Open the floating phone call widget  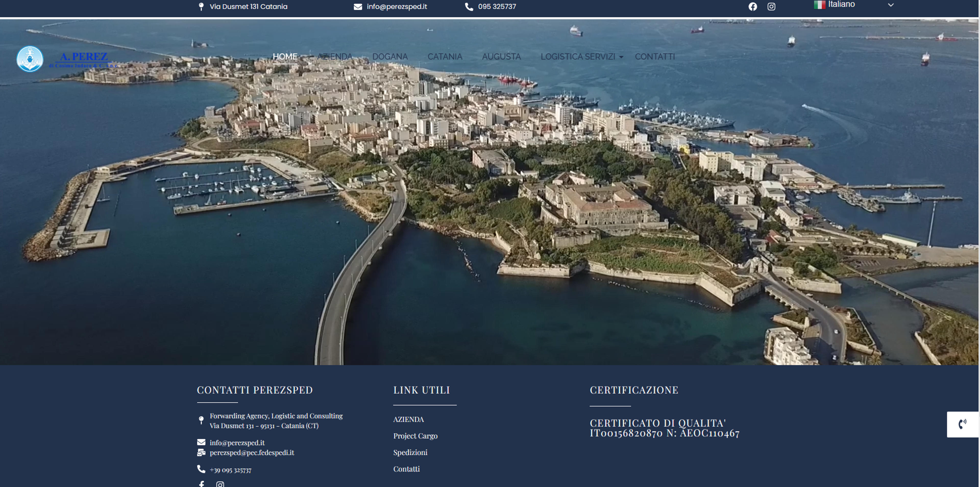tap(962, 424)
